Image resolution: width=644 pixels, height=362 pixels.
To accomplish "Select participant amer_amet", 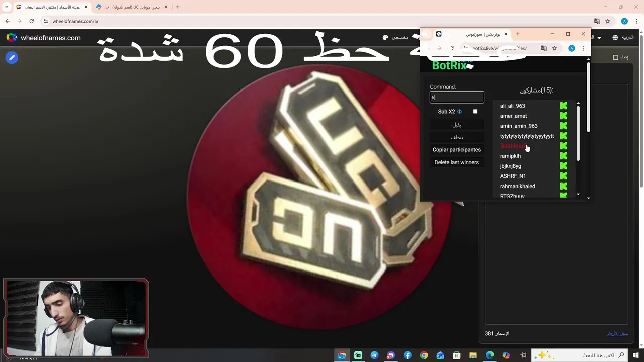I will 513,116.
